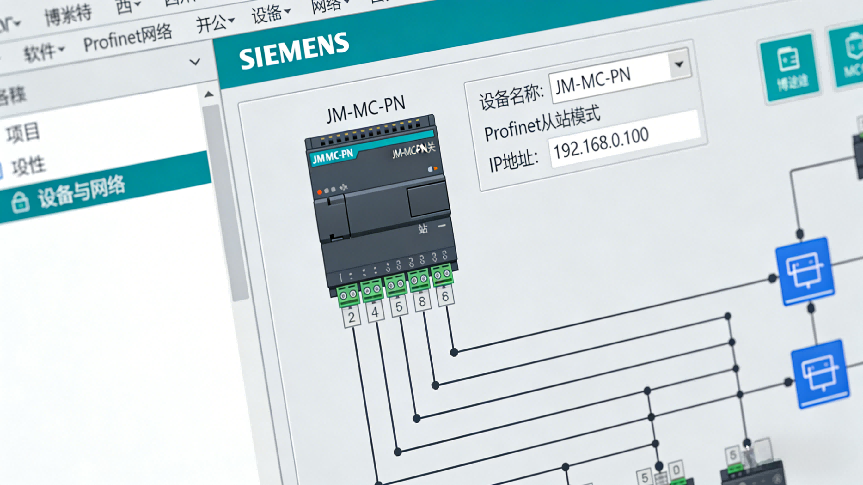The width and height of the screenshot is (863, 485).
Task: Open the 网络 dropdown menu
Action: tap(330, 6)
